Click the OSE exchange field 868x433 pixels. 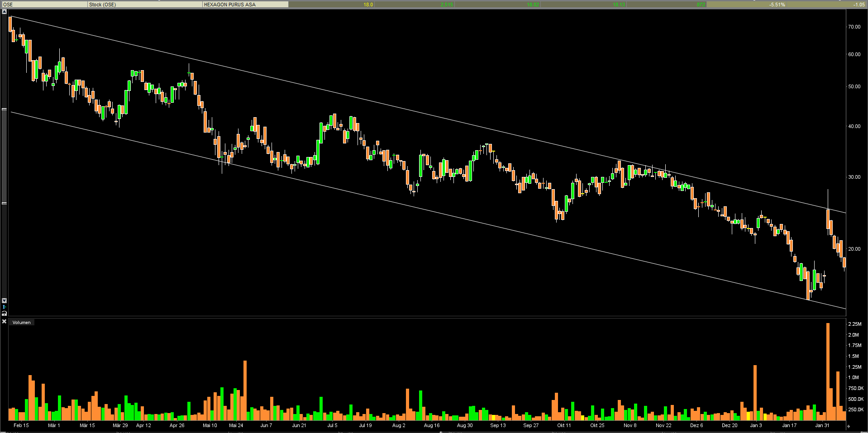click(44, 5)
